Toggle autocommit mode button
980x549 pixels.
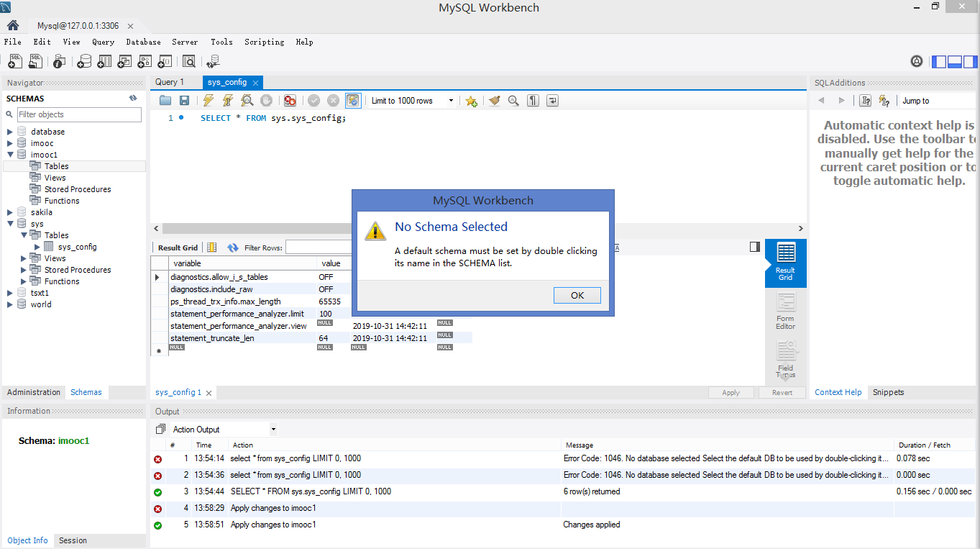point(352,101)
